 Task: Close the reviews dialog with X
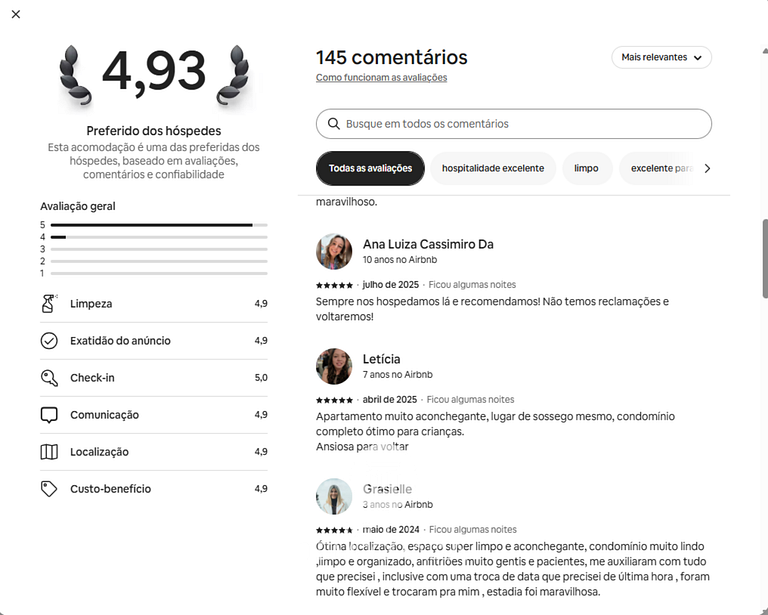click(x=15, y=14)
